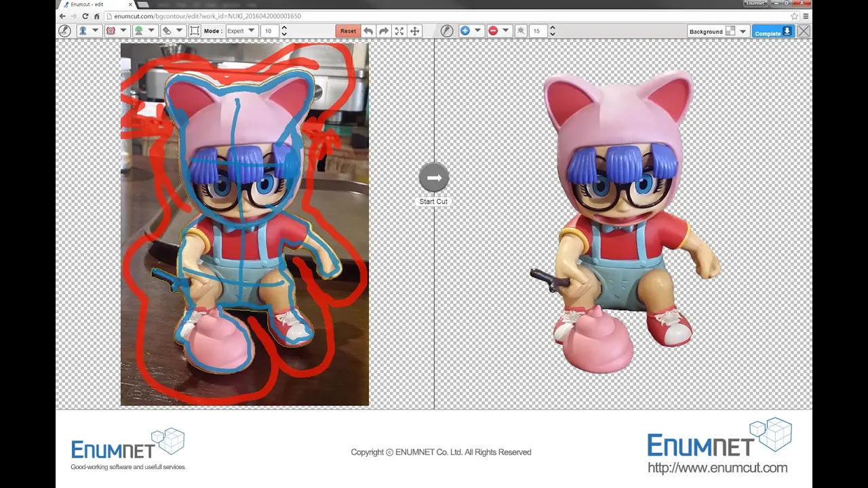Image resolution: width=868 pixels, height=488 pixels.
Task: Click the Enumnet logo at bottom left
Action: tap(128, 449)
